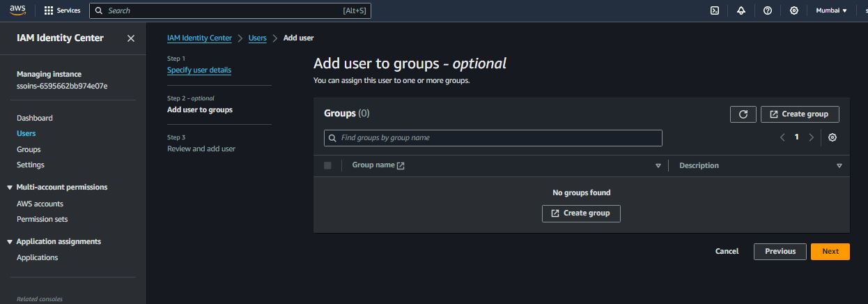
Task: Toggle the select all groups checkbox
Action: (x=328, y=165)
